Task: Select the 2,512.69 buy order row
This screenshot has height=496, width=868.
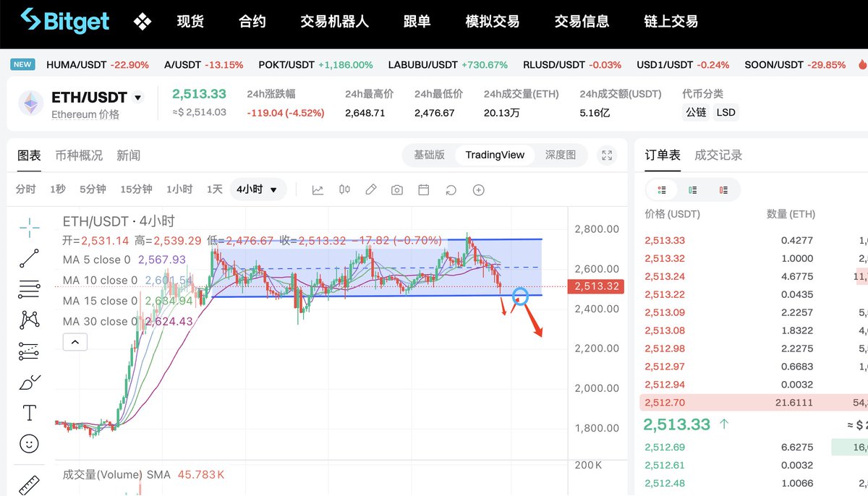Action: (x=754, y=447)
